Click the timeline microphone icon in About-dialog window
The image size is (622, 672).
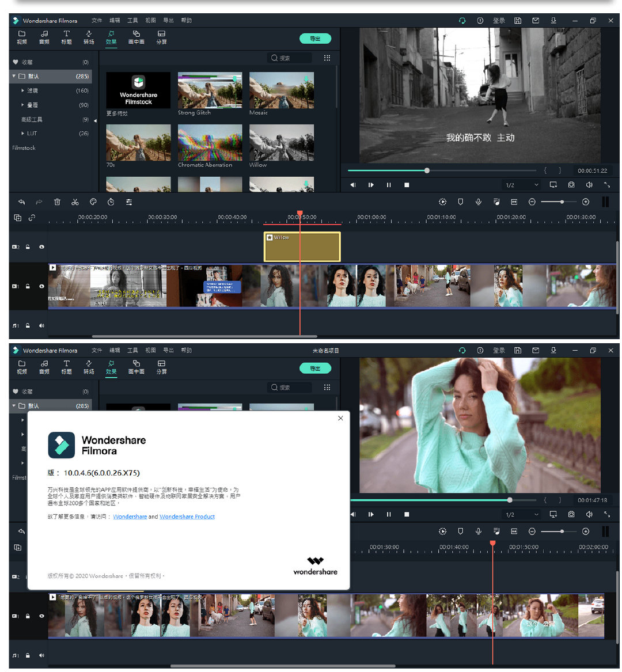(x=479, y=531)
